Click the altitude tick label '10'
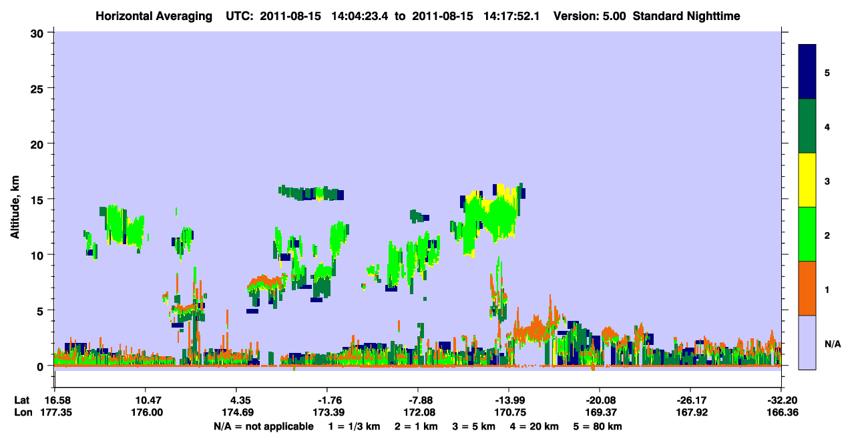The width and height of the screenshot is (868, 445). [x=38, y=255]
